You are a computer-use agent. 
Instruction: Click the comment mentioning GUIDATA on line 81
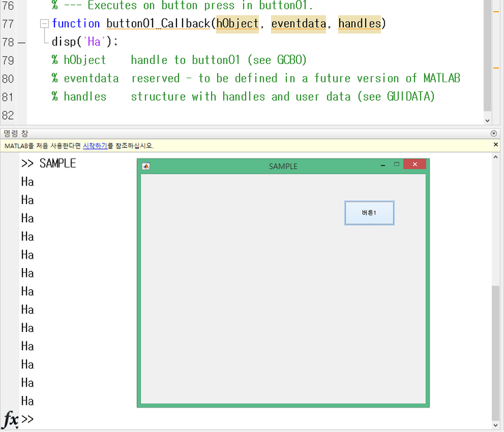coord(243,97)
